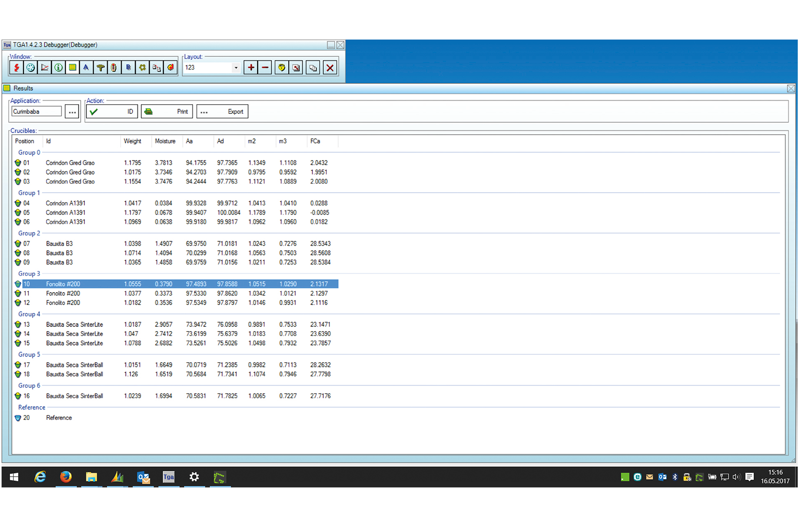Click the carousel circle window icon
The height and width of the screenshot is (532, 798).
pos(31,67)
